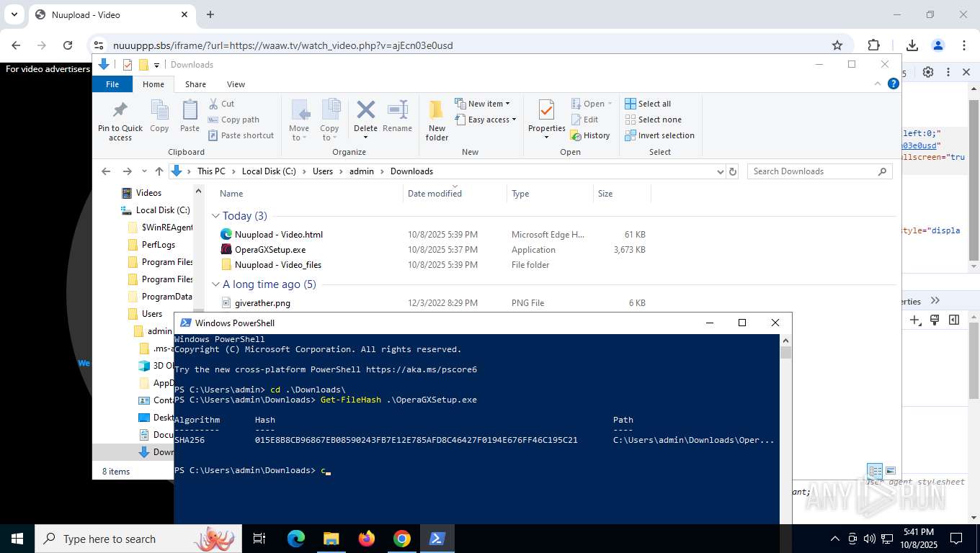Click Select none in ribbon

click(x=653, y=120)
